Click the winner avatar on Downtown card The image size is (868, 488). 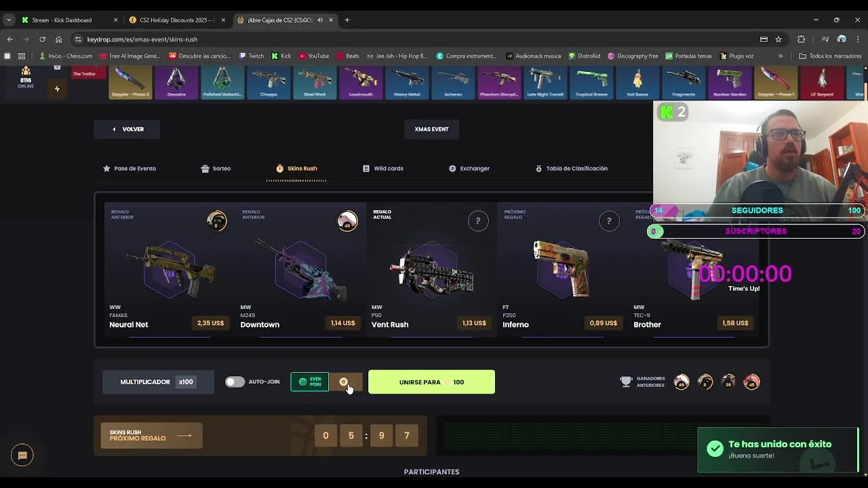pyautogui.click(x=347, y=221)
